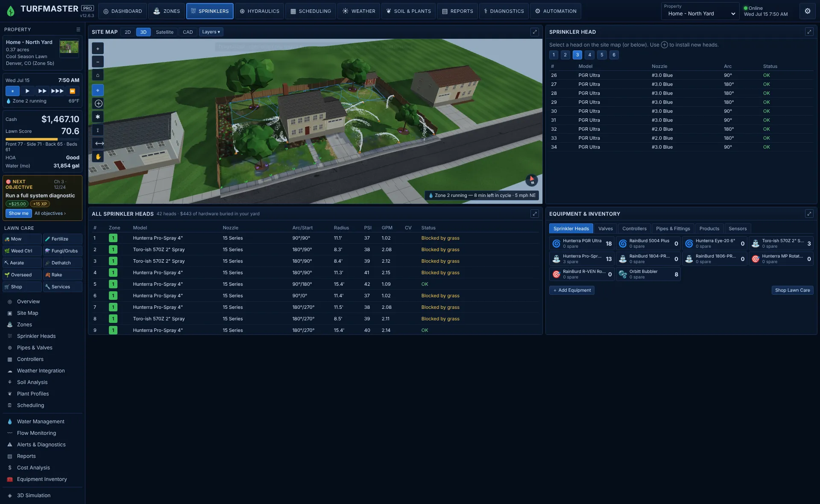Zoom in on the site map
This screenshot has height=504, width=820.
[x=98, y=49]
